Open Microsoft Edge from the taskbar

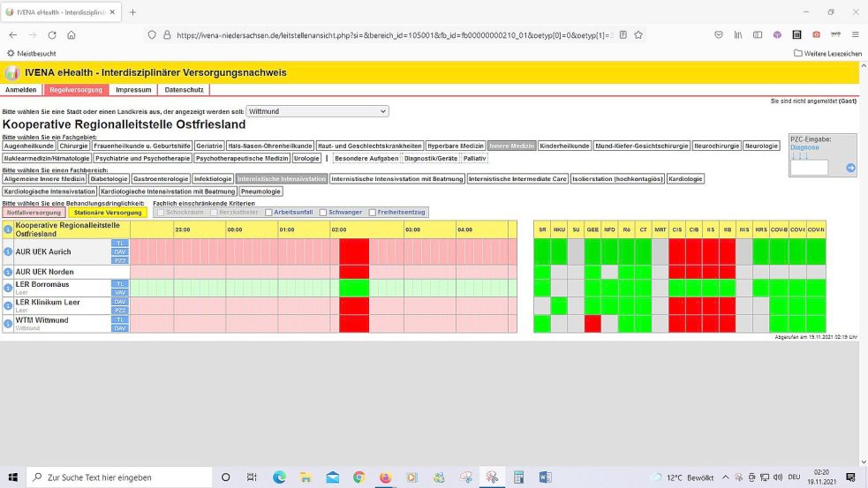tap(279, 477)
